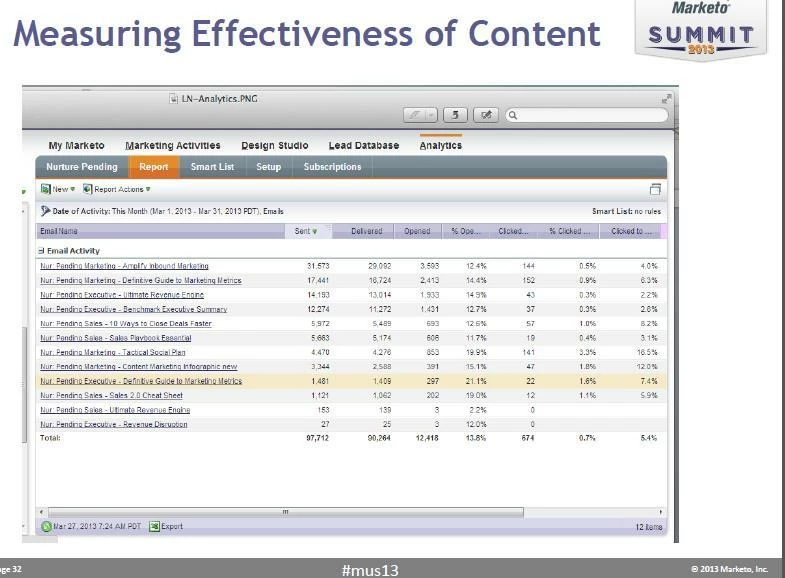The height and width of the screenshot is (578, 785).
Task: Open the Analytics section
Action: click(x=441, y=146)
